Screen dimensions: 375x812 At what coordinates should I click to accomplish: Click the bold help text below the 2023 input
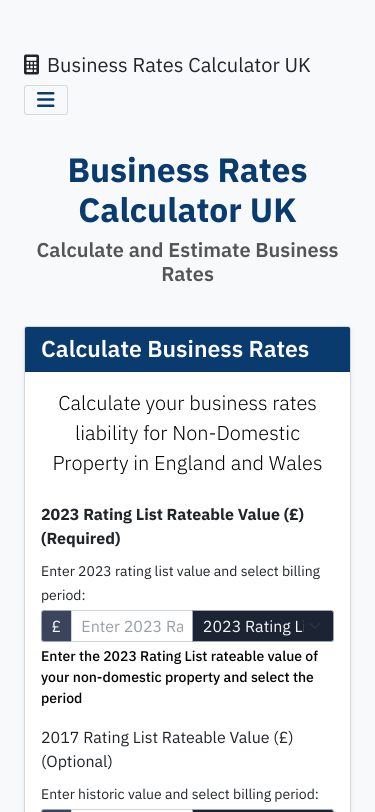(x=180, y=677)
